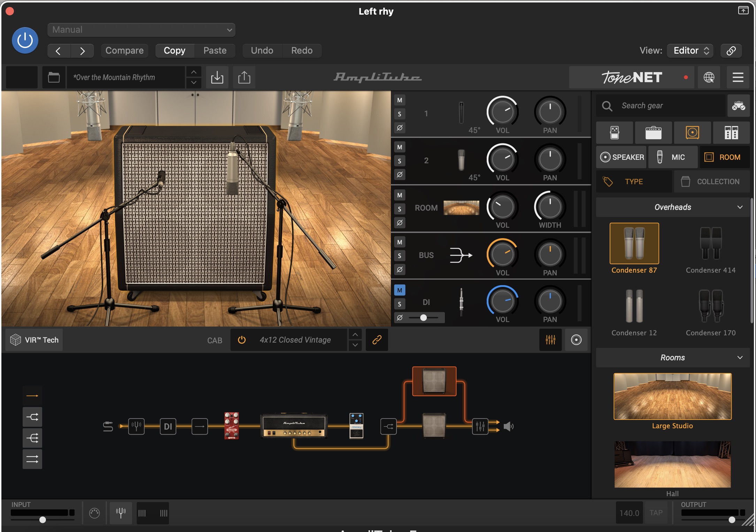
Task: Open the View Editor dropdown
Action: [x=691, y=51]
